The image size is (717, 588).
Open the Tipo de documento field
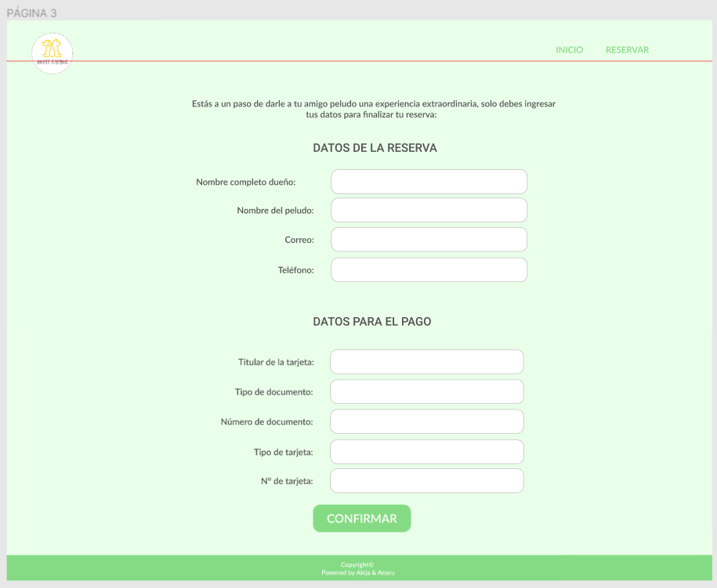tap(426, 391)
